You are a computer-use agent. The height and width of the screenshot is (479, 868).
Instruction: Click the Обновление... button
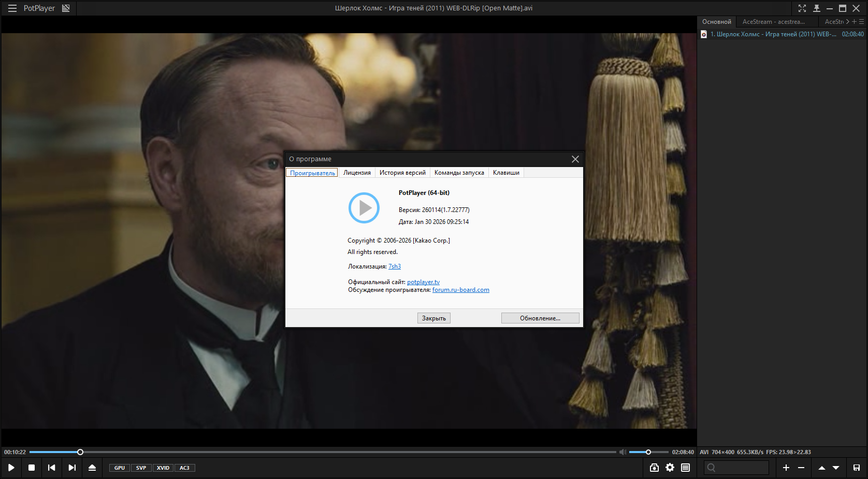(540, 318)
